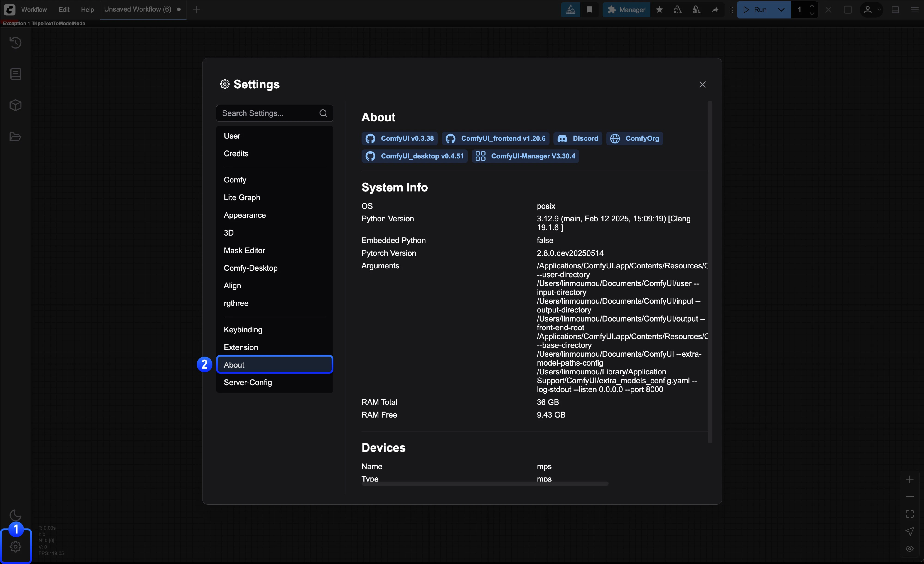
Task: Toggle link visibility with the eye icon
Action: coord(909,549)
